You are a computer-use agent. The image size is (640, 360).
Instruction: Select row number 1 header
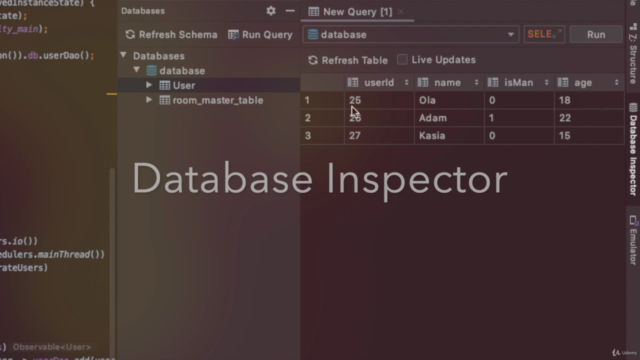click(322, 100)
